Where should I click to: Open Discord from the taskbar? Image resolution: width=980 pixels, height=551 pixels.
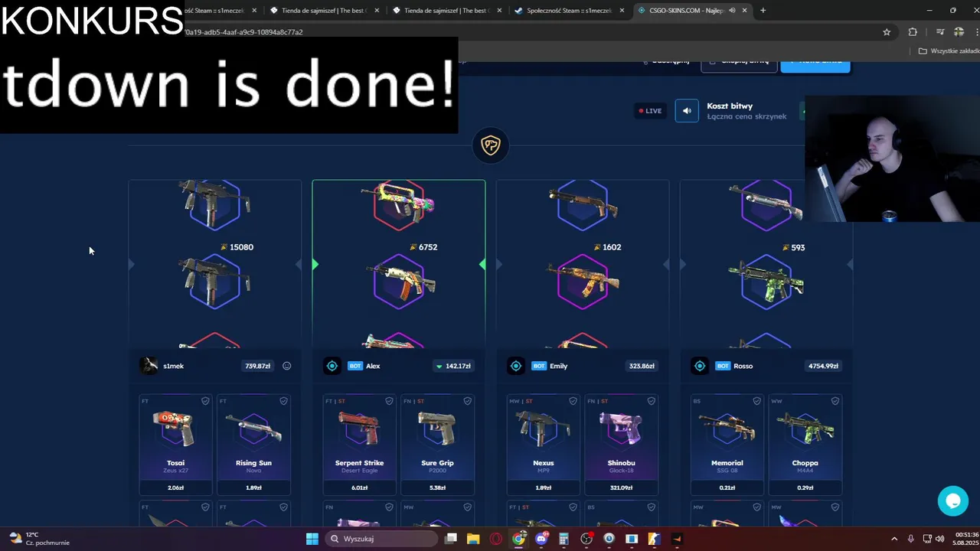pyautogui.click(x=541, y=539)
